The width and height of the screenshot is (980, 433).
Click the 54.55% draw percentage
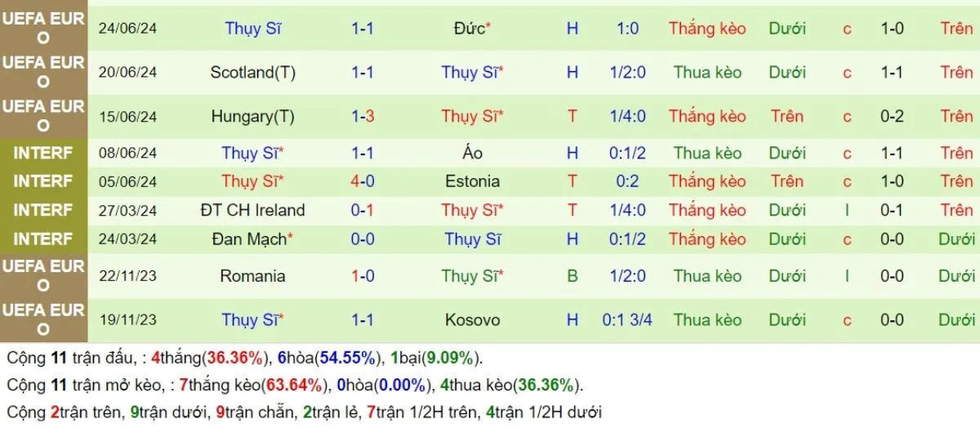point(347,358)
